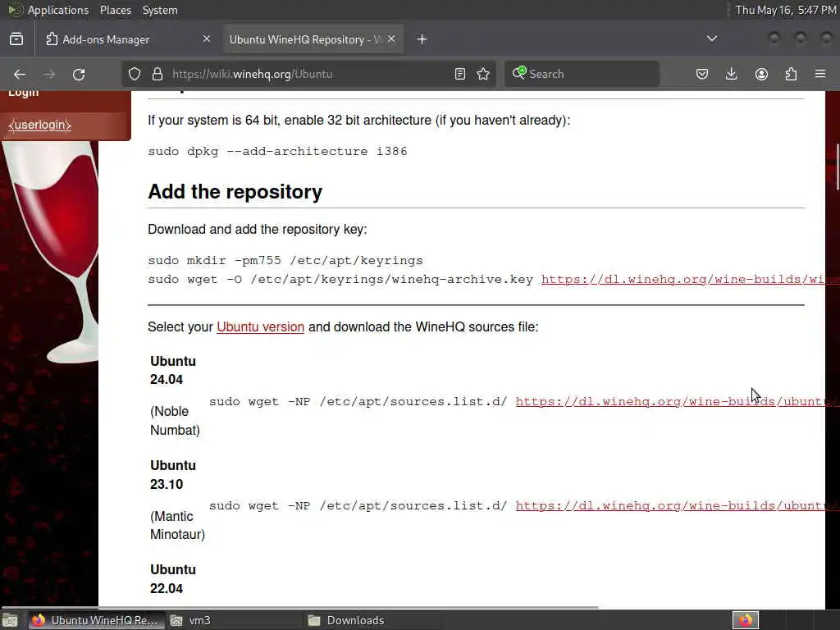Click '(Noble Numbat)' codename text

(175, 421)
